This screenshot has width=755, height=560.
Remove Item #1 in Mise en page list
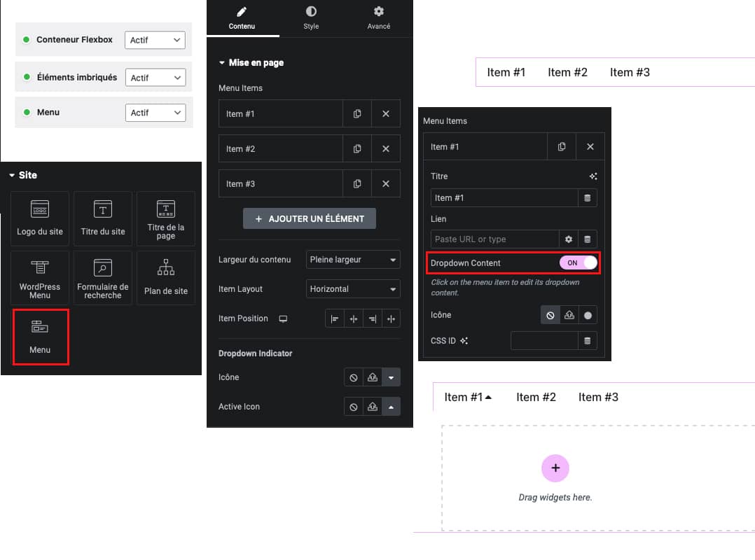pyautogui.click(x=386, y=113)
